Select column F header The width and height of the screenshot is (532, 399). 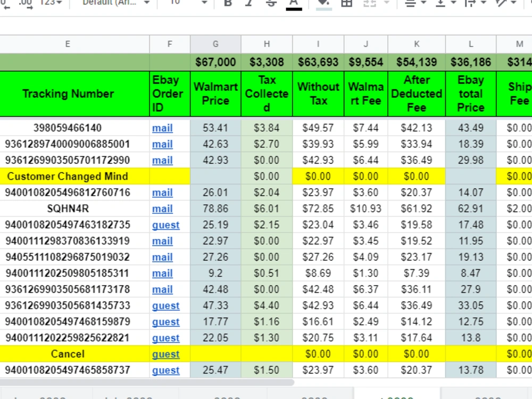tap(170, 44)
